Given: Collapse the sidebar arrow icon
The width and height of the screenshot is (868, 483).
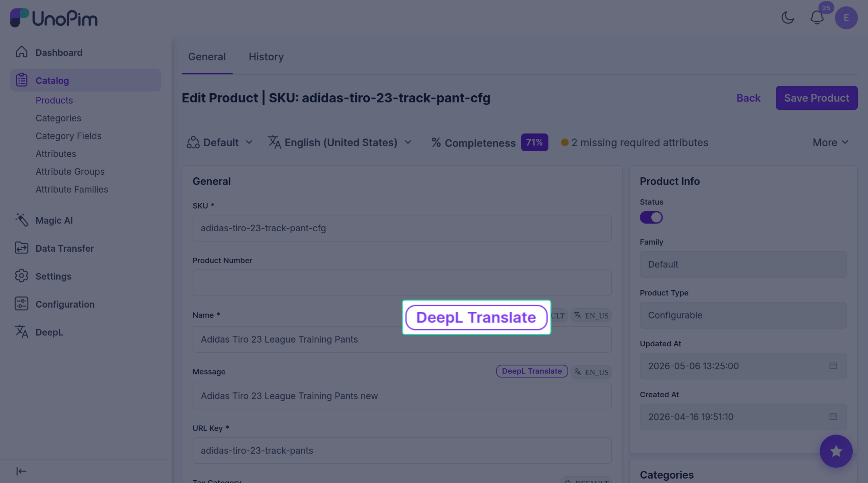Looking at the screenshot, I should 21,471.
